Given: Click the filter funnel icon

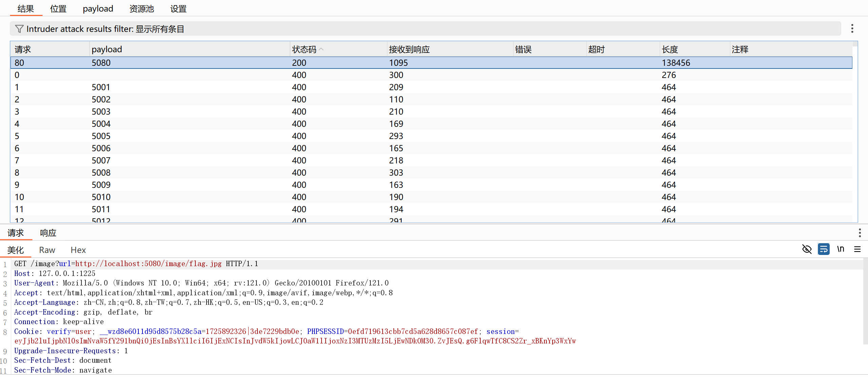Looking at the screenshot, I should pos(19,29).
